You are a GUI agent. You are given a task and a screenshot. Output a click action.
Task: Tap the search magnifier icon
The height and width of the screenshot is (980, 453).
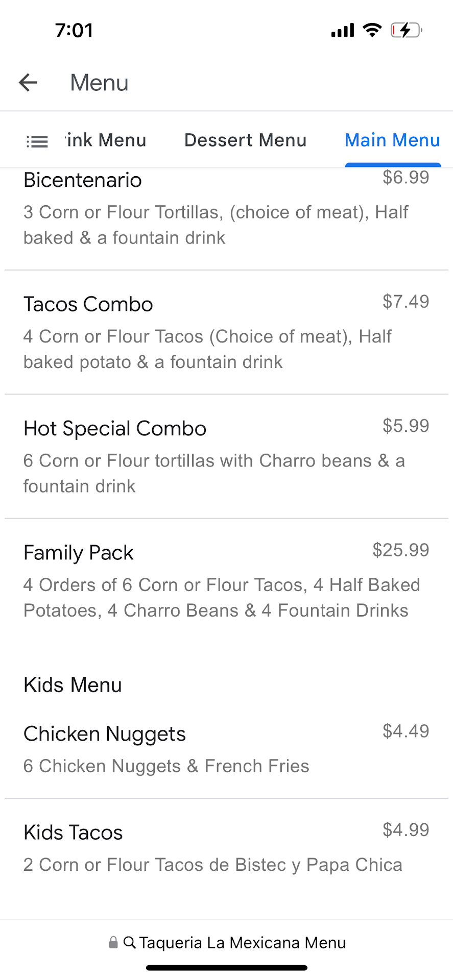(x=130, y=942)
